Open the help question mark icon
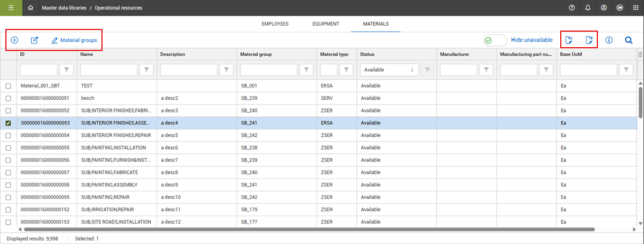 [x=572, y=8]
